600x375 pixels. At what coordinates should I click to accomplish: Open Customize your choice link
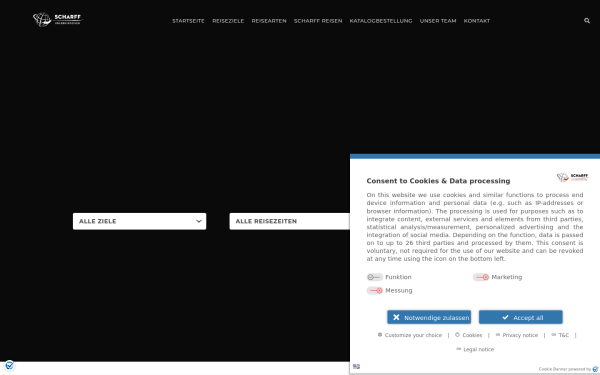(x=409, y=335)
